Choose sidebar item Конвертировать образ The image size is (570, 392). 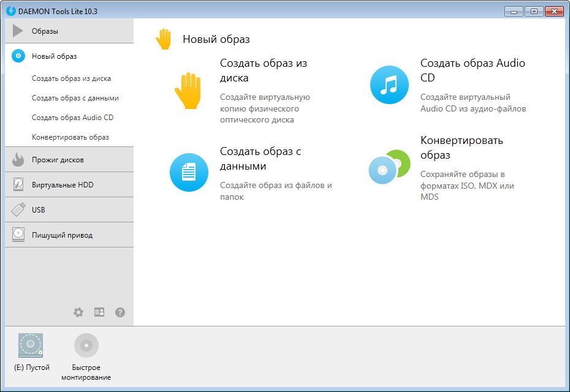click(x=70, y=137)
